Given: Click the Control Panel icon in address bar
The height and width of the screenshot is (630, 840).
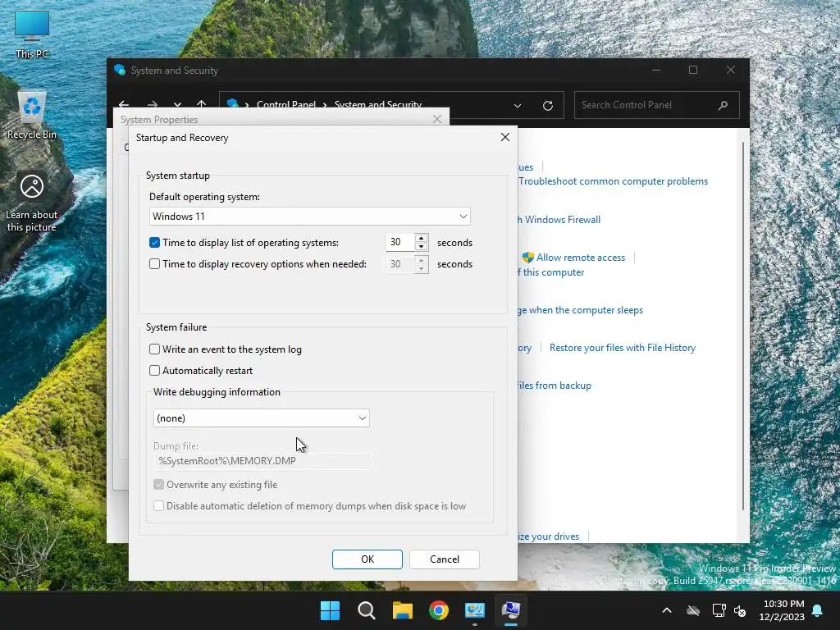Looking at the screenshot, I should (232, 104).
